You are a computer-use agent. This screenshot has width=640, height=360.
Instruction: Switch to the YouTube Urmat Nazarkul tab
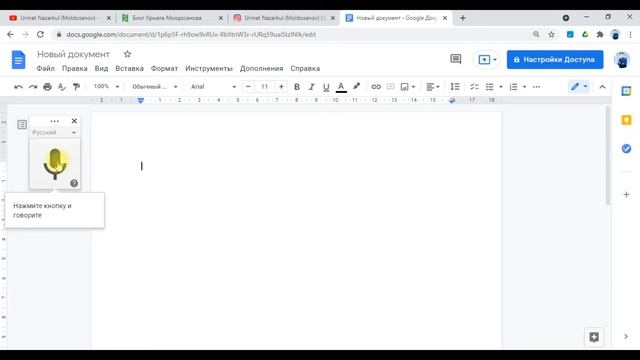tap(59, 18)
